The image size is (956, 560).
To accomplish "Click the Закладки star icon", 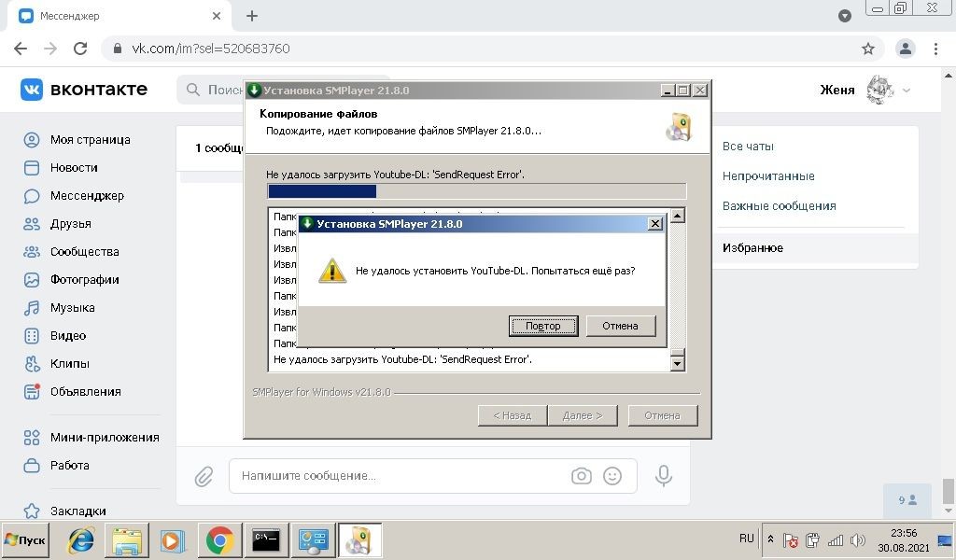I will coord(32,511).
